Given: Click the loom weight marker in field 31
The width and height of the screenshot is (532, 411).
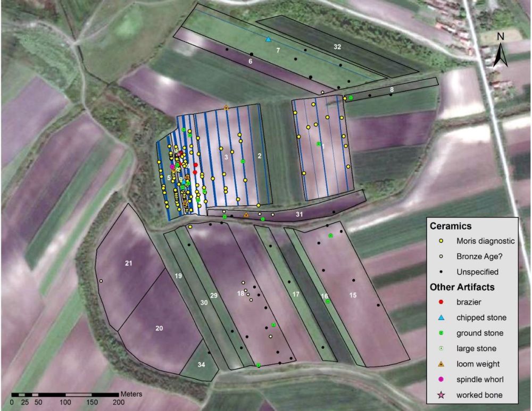Looking at the screenshot, I should point(246,215).
